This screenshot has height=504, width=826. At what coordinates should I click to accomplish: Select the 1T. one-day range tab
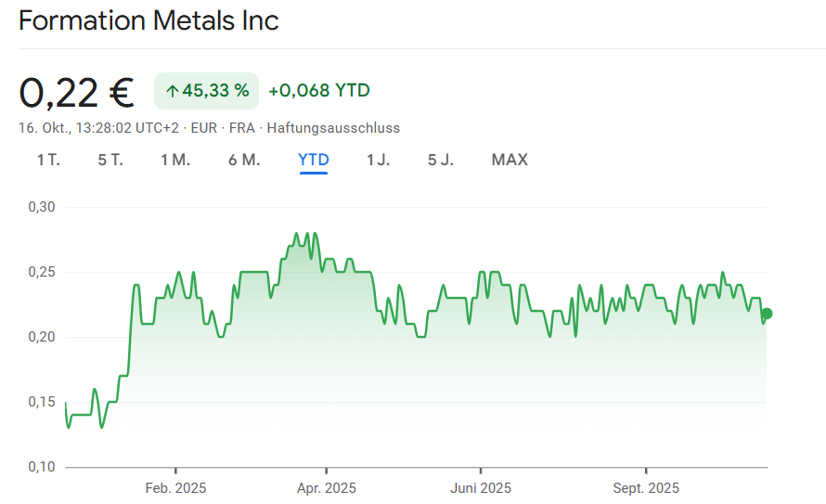coord(48,160)
